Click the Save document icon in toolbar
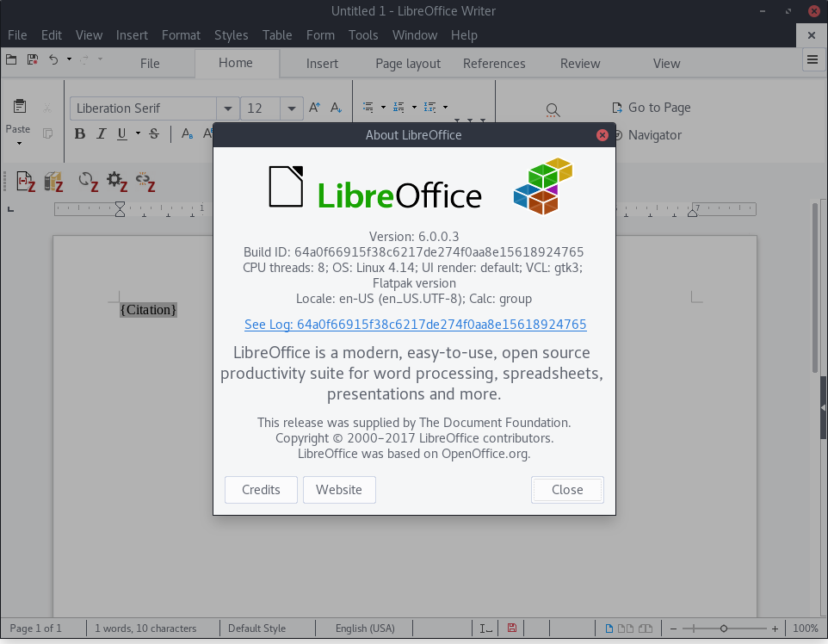Screen dimensions: 828x644 (32, 59)
